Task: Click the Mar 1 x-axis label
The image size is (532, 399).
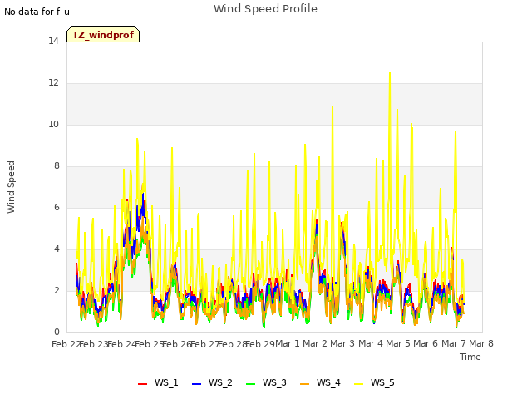Action: point(288,343)
